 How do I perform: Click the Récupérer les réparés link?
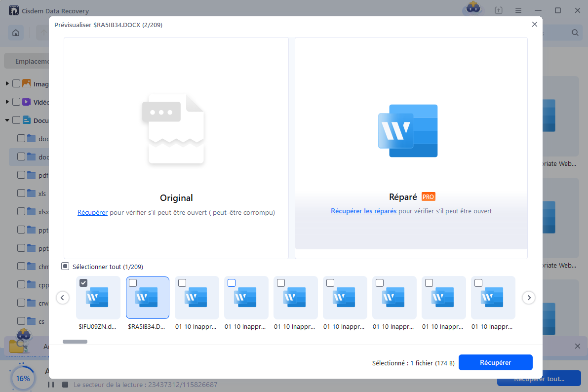[x=363, y=211]
